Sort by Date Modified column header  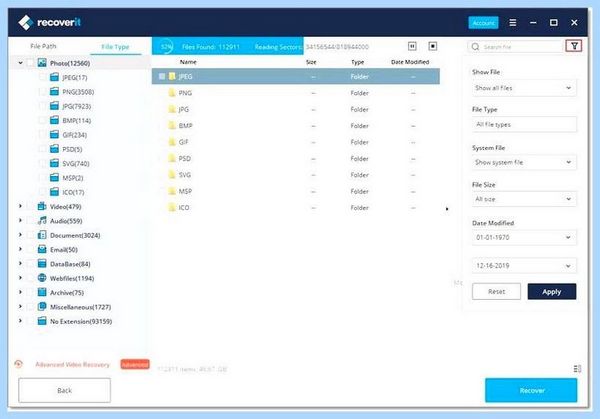(410, 62)
